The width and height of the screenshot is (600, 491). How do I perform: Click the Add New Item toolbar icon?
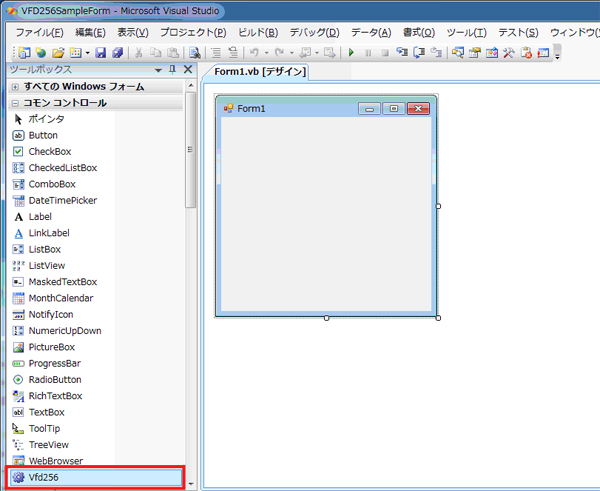pyautogui.click(x=76, y=52)
